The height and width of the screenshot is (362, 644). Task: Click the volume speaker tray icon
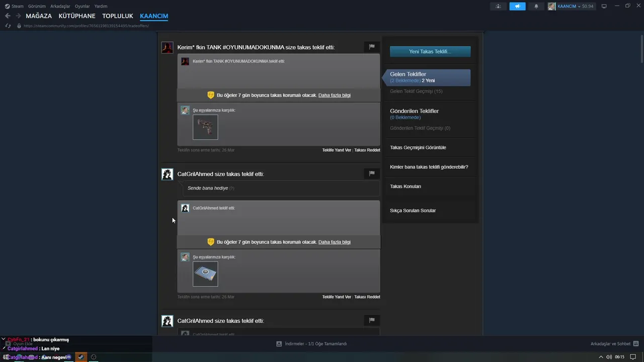[x=609, y=357]
